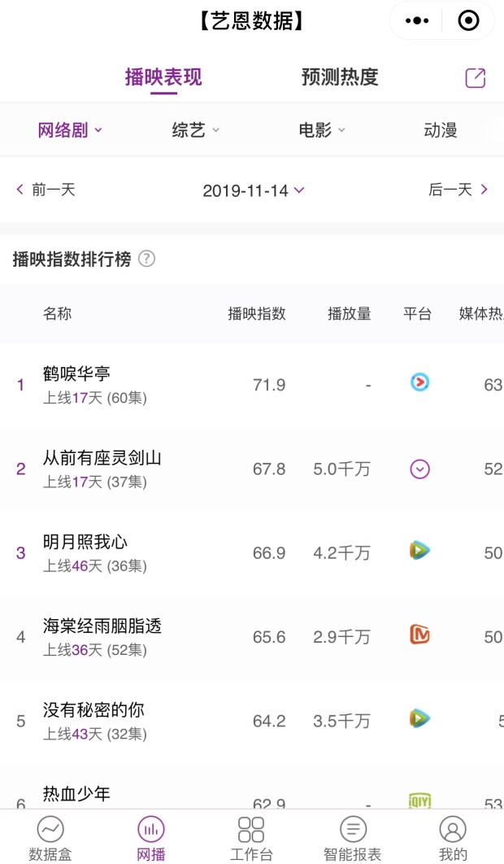Open the share icon beside 预测热度
The height and width of the screenshot is (864, 504).
pos(475,78)
